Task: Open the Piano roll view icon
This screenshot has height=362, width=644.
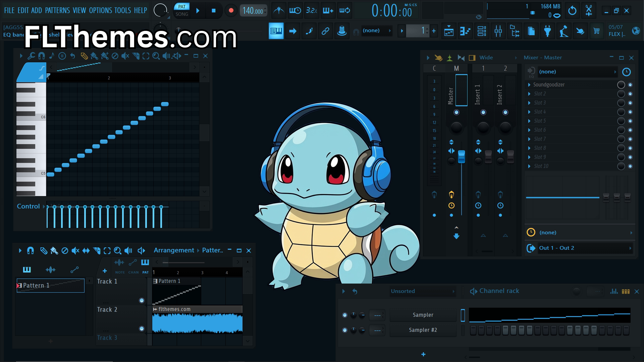Action: tap(465, 31)
